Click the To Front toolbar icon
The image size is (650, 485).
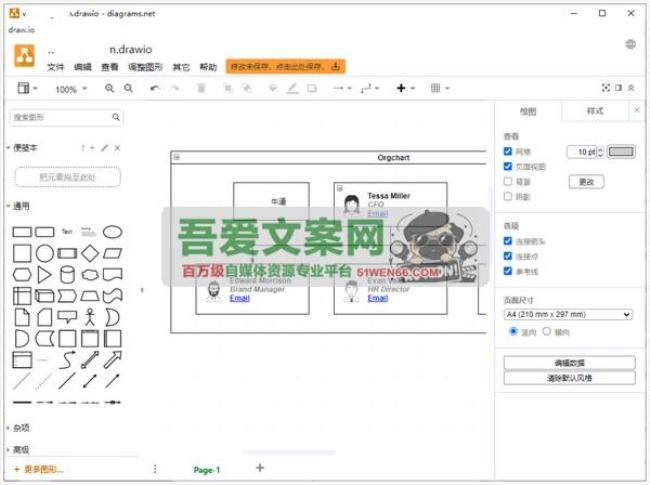click(x=228, y=88)
